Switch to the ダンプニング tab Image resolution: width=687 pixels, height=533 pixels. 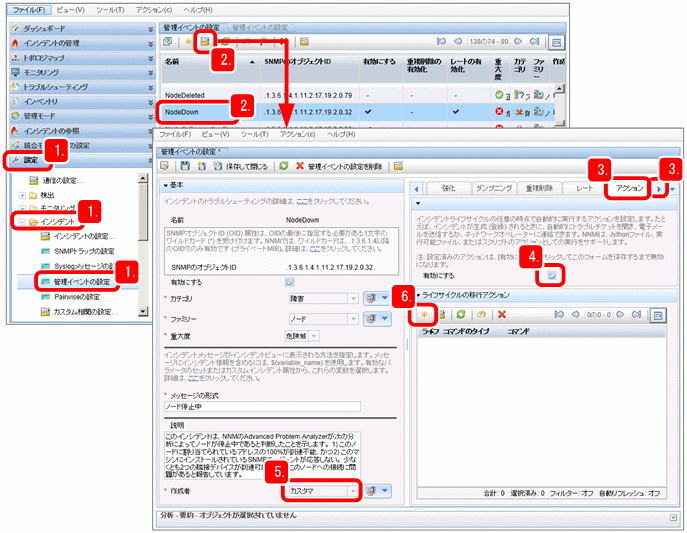click(x=494, y=188)
